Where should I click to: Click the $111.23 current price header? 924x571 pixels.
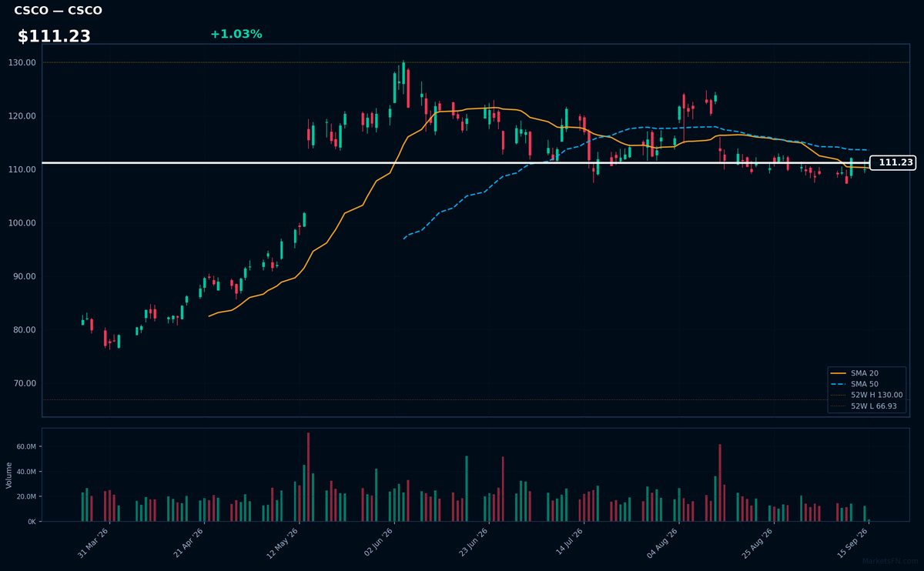click(54, 36)
